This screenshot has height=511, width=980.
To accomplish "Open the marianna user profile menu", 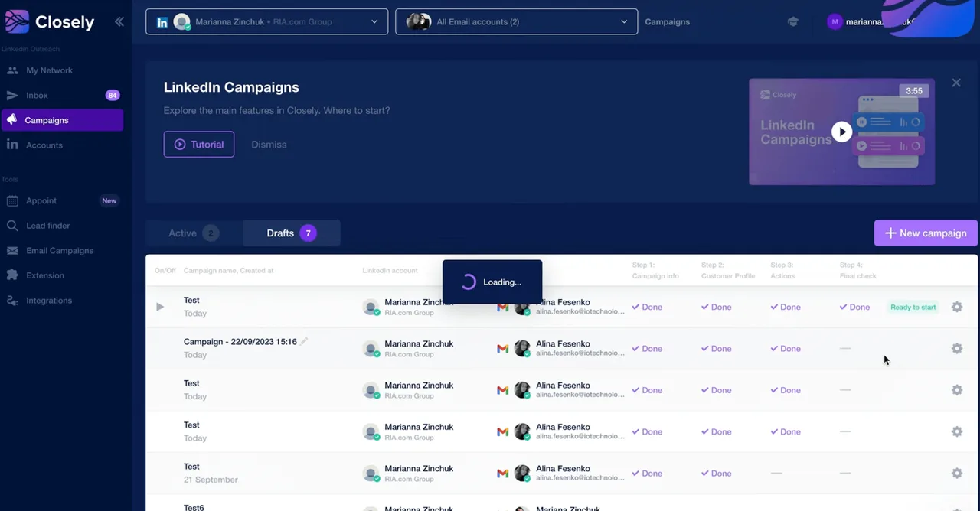I will [873, 22].
